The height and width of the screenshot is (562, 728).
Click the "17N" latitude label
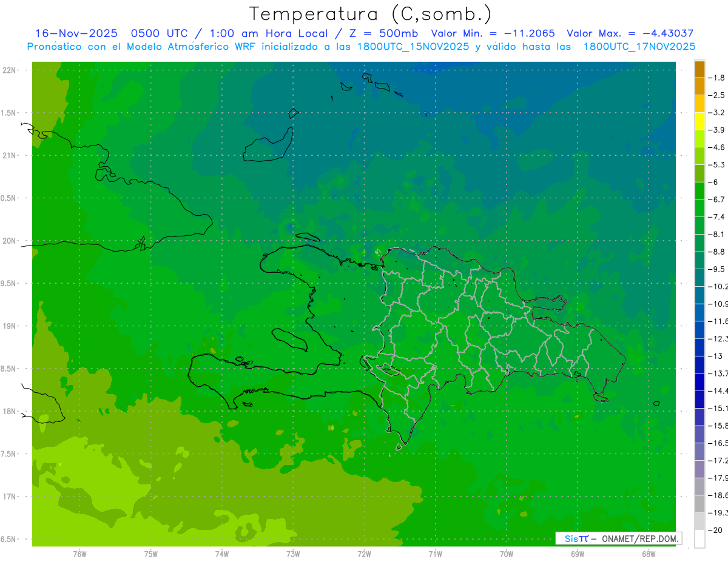pyautogui.click(x=10, y=497)
